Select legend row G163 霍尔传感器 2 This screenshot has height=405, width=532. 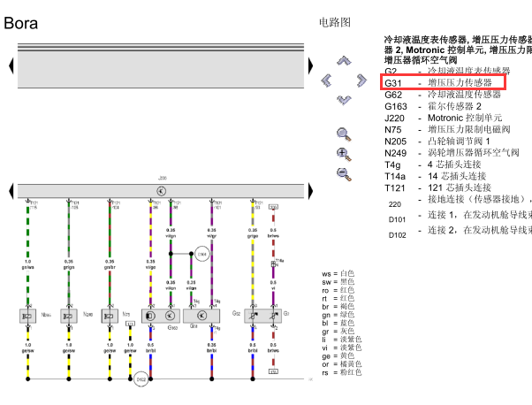pyautogui.click(x=433, y=106)
